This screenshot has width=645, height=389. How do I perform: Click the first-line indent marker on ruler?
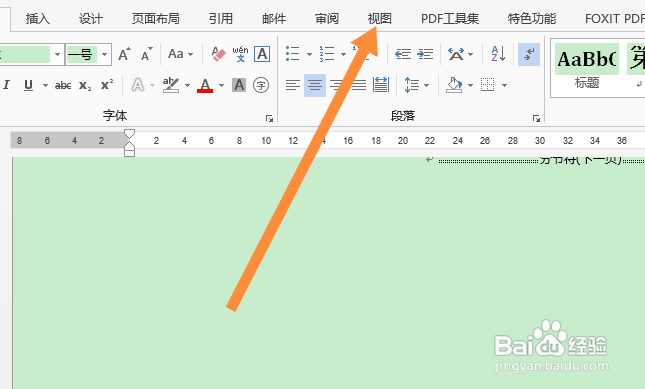click(x=129, y=133)
